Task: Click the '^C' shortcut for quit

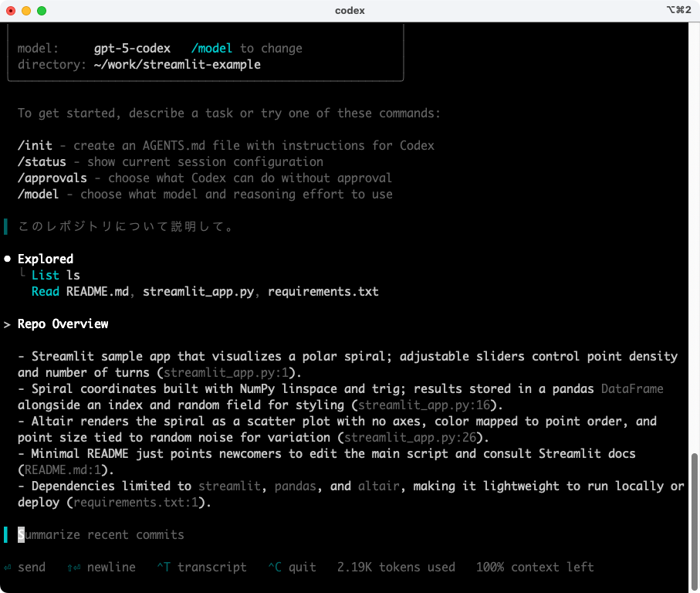Action: [275, 568]
